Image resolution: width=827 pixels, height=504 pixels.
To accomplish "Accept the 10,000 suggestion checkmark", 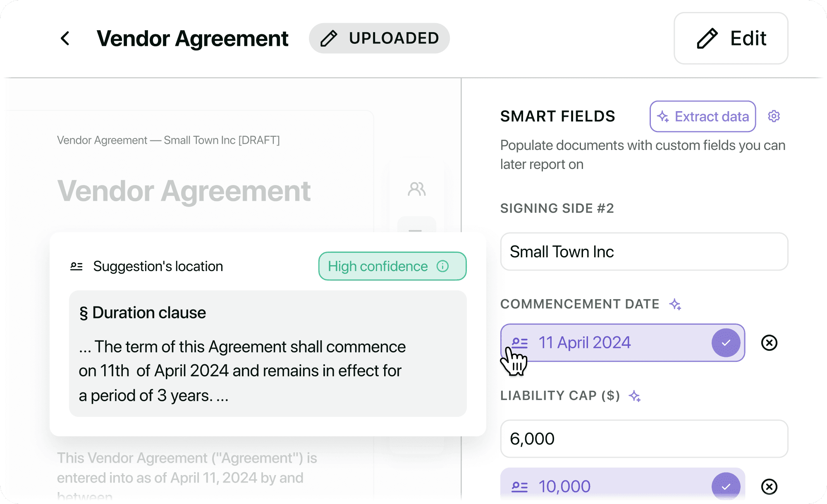I will (x=726, y=486).
